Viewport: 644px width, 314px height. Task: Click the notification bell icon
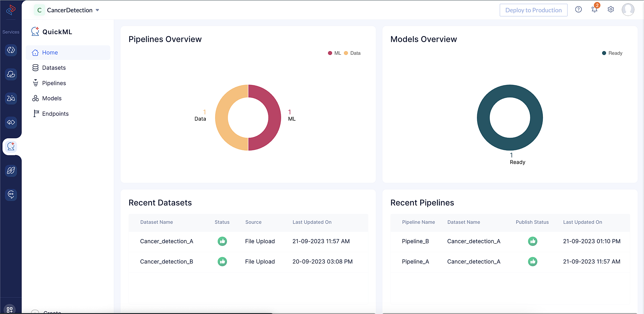click(594, 10)
